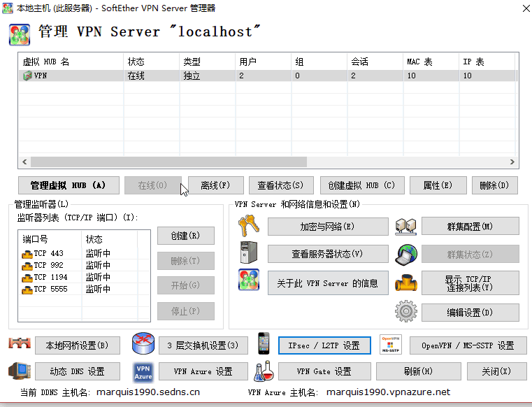Click the local bridge icon
This screenshot has width=532, height=407.
20,343
